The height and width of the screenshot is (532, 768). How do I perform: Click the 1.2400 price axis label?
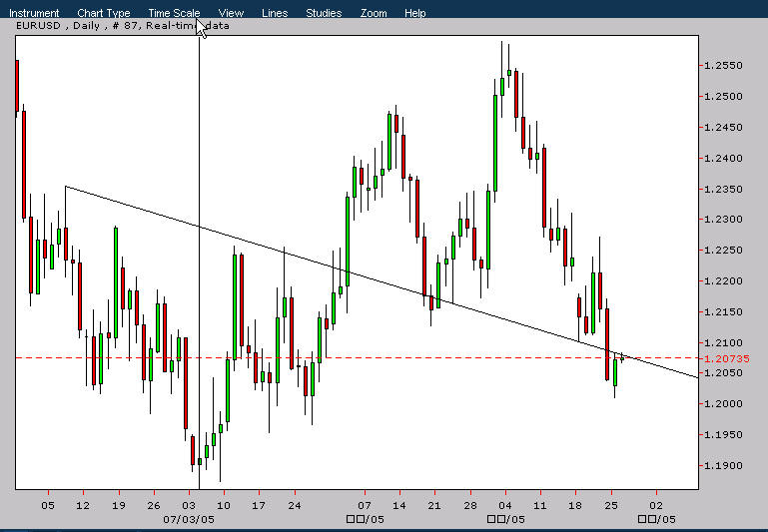pyautogui.click(x=723, y=158)
